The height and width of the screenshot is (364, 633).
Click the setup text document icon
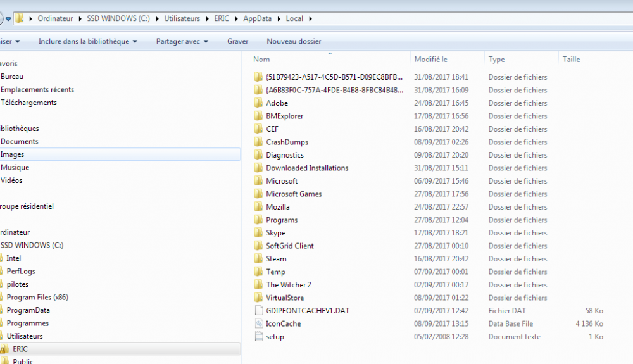259,337
